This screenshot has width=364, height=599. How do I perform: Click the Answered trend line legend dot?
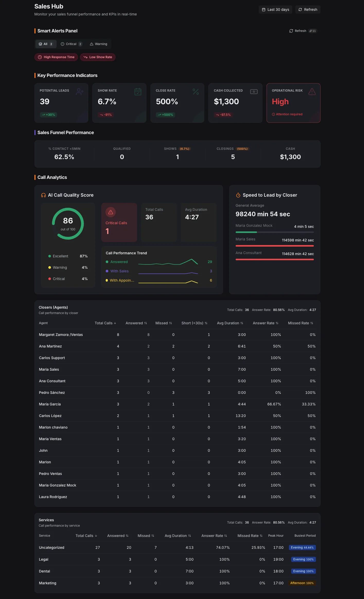tap(107, 262)
